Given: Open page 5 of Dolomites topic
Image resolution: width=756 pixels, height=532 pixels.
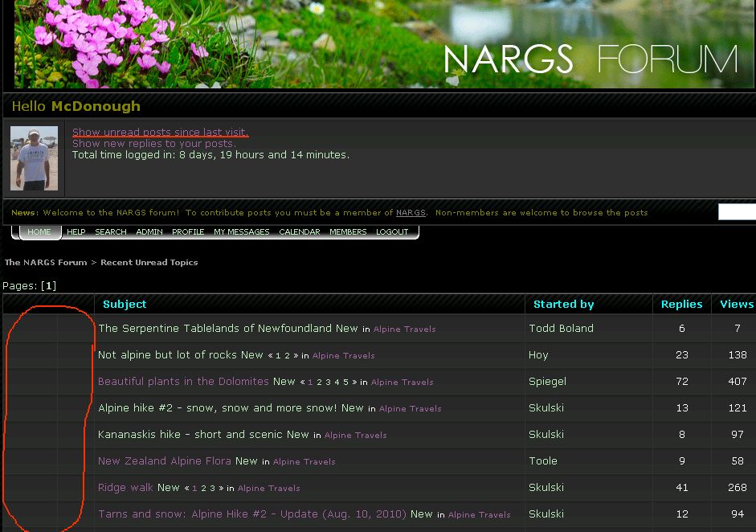Looking at the screenshot, I should tap(346, 383).
